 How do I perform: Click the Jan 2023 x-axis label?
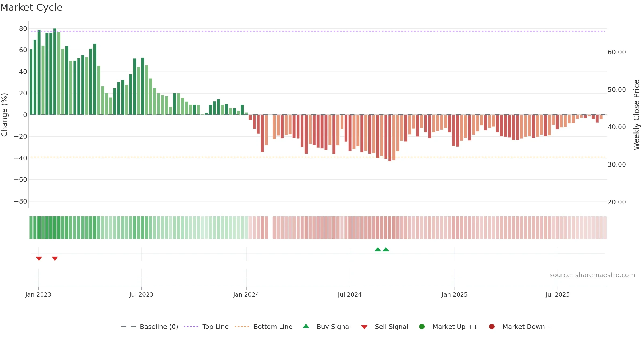pyautogui.click(x=38, y=295)
